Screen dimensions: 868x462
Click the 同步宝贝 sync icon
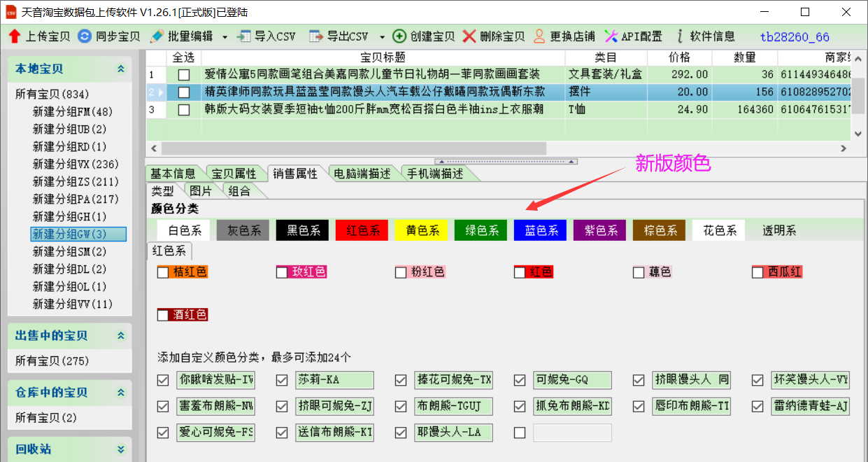coord(85,36)
